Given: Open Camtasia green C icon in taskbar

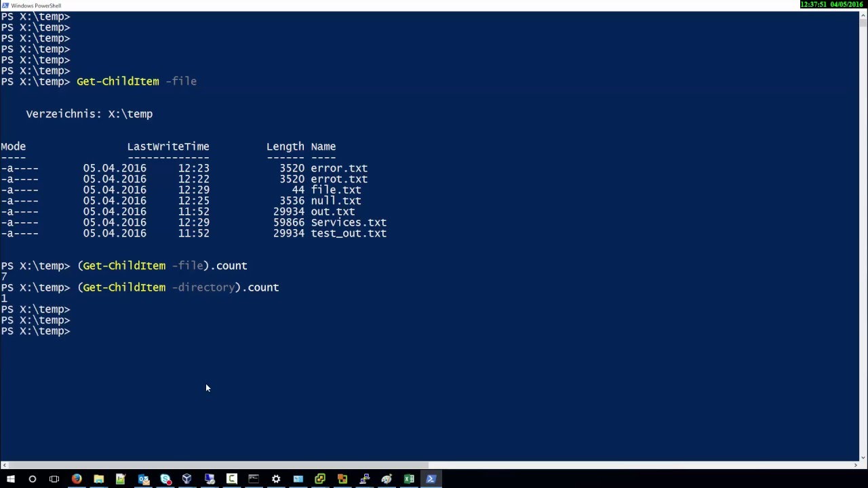Looking at the screenshot, I should 231,479.
